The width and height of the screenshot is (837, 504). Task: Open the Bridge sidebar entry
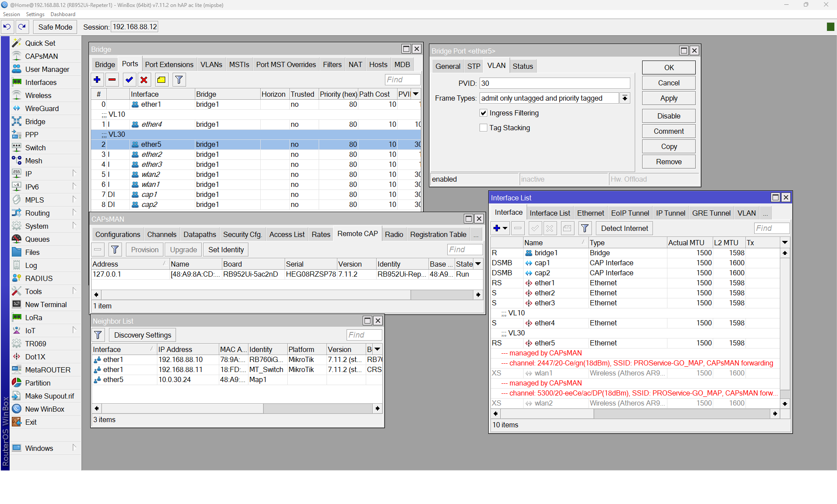click(x=34, y=121)
